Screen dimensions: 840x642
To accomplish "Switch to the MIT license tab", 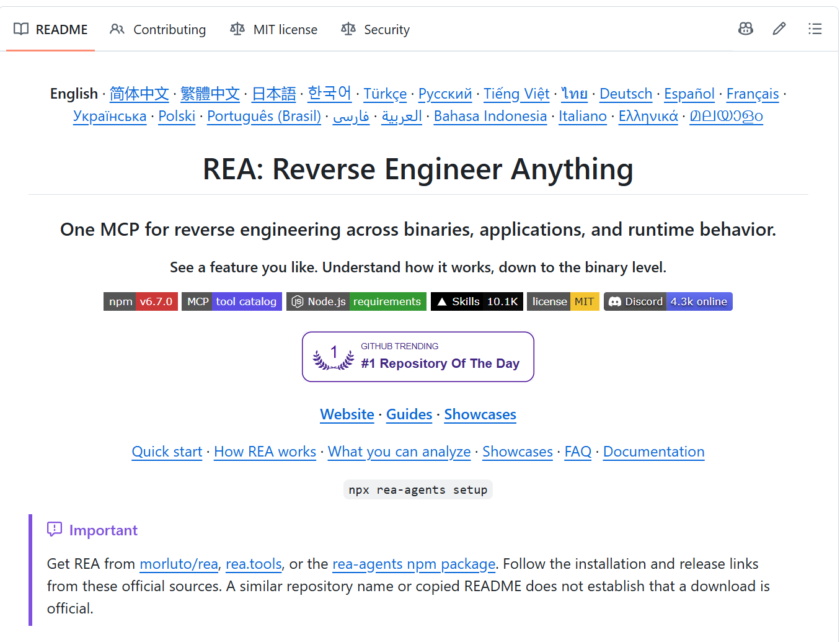I will point(273,29).
